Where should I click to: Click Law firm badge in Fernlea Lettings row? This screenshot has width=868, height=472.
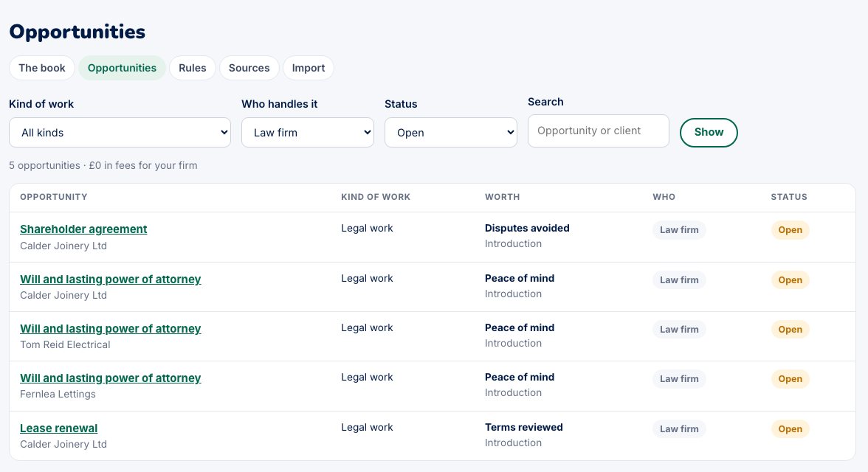(x=679, y=379)
